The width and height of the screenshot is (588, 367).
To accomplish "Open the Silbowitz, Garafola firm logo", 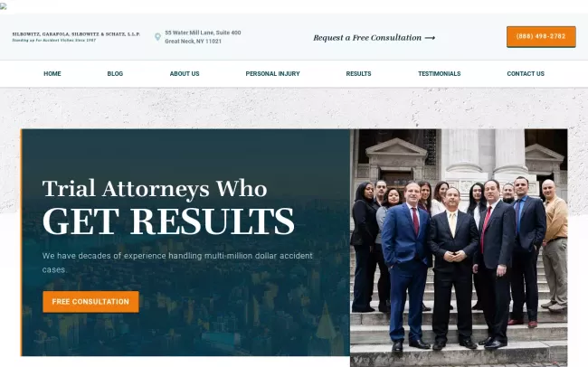I will [x=76, y=37].
